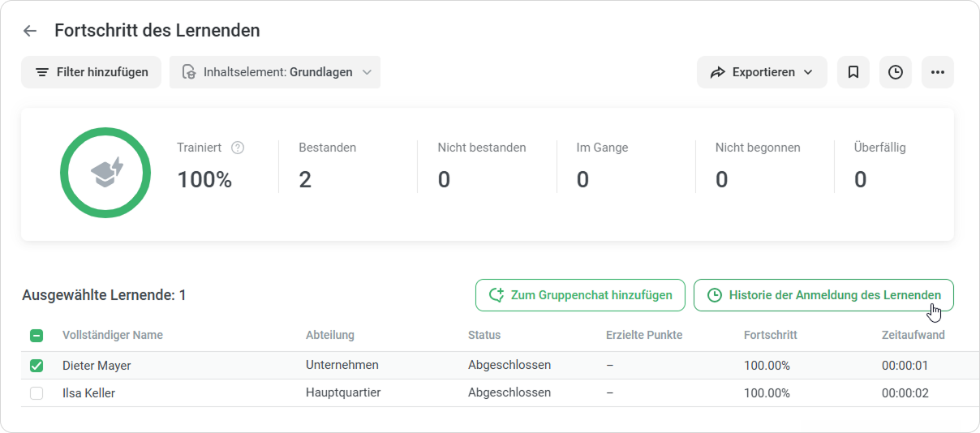
Task: Click the filter lines icon in Filter hinzufügen
Action: (x=42, y=72)
